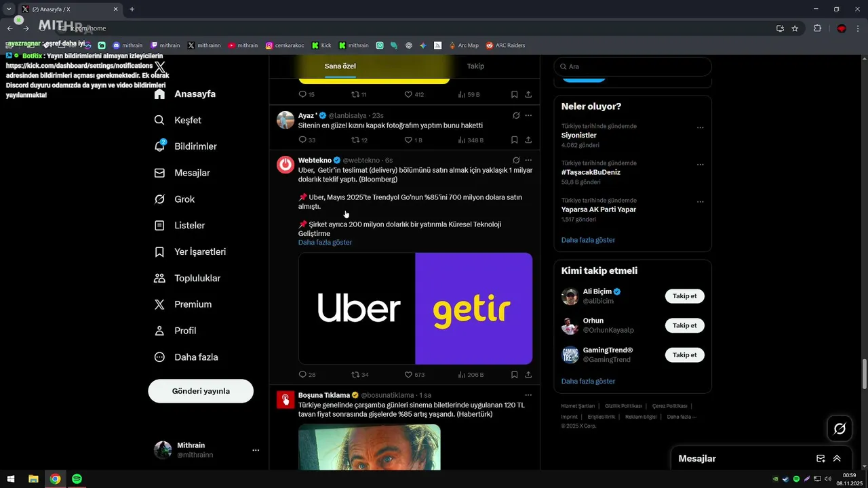Screen dimensions: 868x488
Task: Open the Gizlilik Politikası footer link
Action: tap(623, 406)
